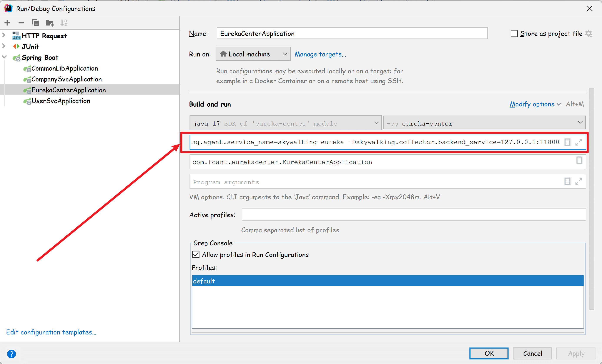Enable Store as project file checkbox

[x=514, y=33]
